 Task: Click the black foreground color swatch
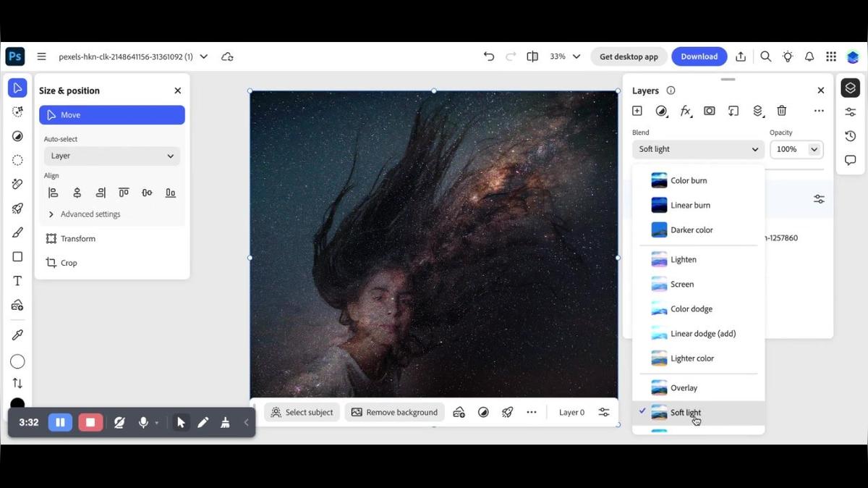point(17,403)
